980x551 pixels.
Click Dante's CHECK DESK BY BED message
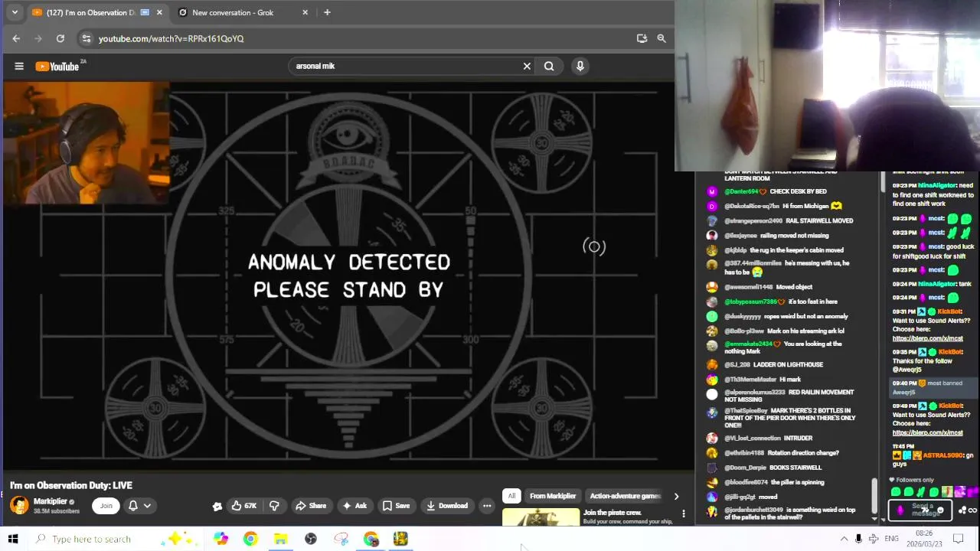(798, 191)
